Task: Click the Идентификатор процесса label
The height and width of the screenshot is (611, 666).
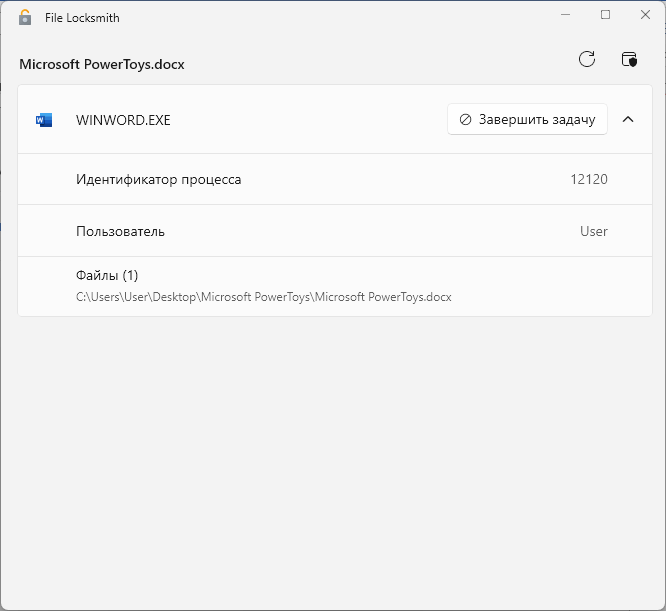Action: [158, 179]
